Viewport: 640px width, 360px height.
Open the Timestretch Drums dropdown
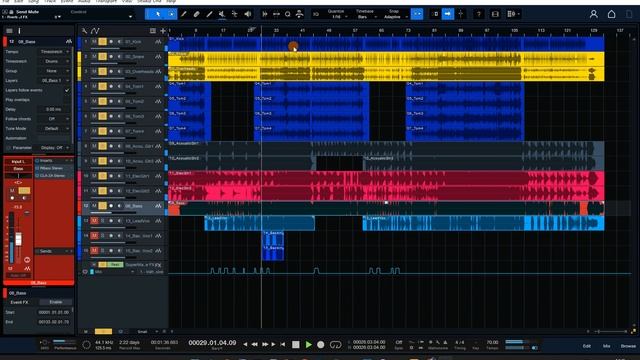[x=54, y=61]
